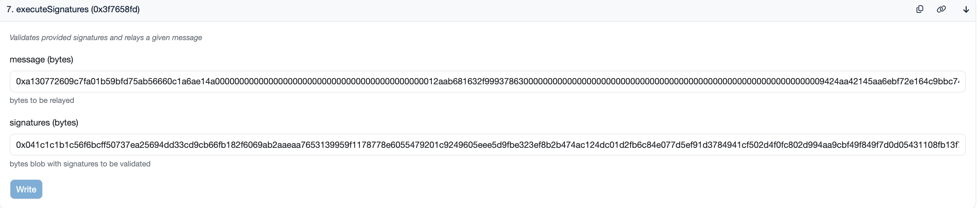Click the message bytes input field
This screenshot has height=208, width=980.
[x=487, y=81]
